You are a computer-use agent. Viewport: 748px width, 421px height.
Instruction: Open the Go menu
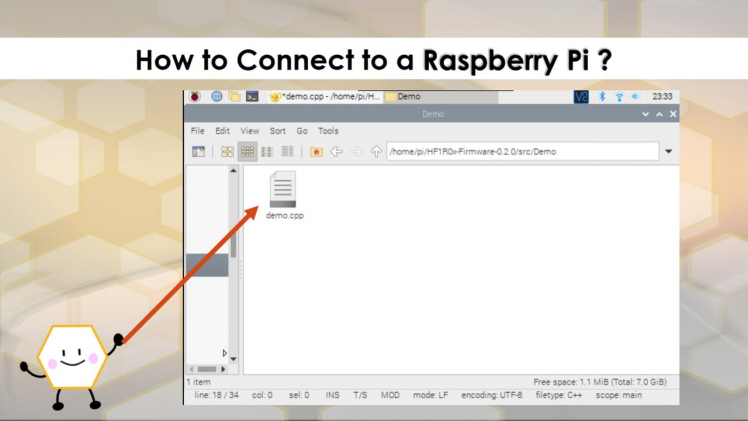click(x=302, y=131)
